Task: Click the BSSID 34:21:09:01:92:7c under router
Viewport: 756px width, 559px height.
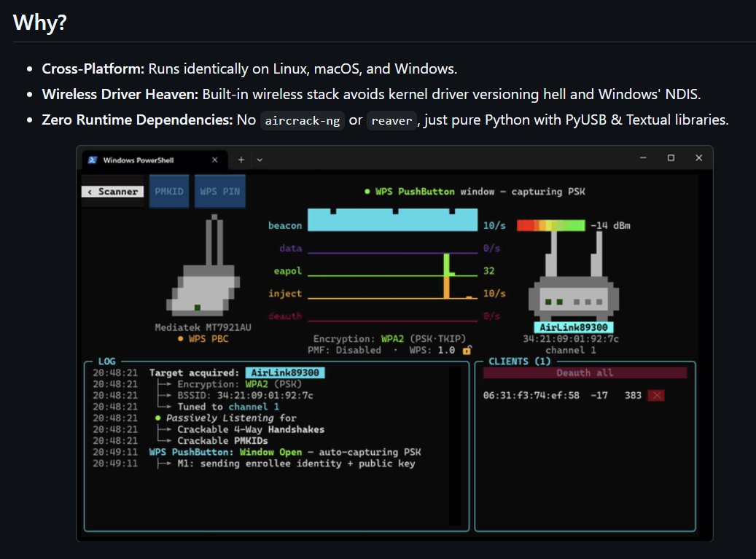Action: (x=571, y=339)
